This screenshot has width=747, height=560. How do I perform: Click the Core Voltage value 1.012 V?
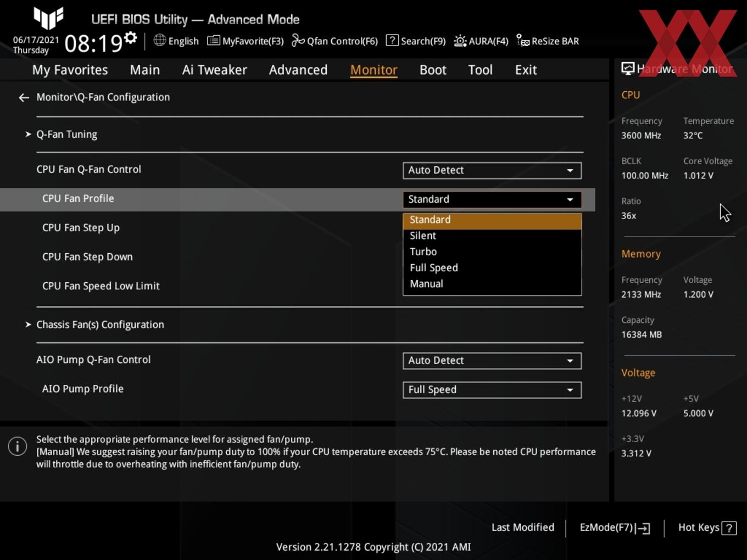(698, 176)
